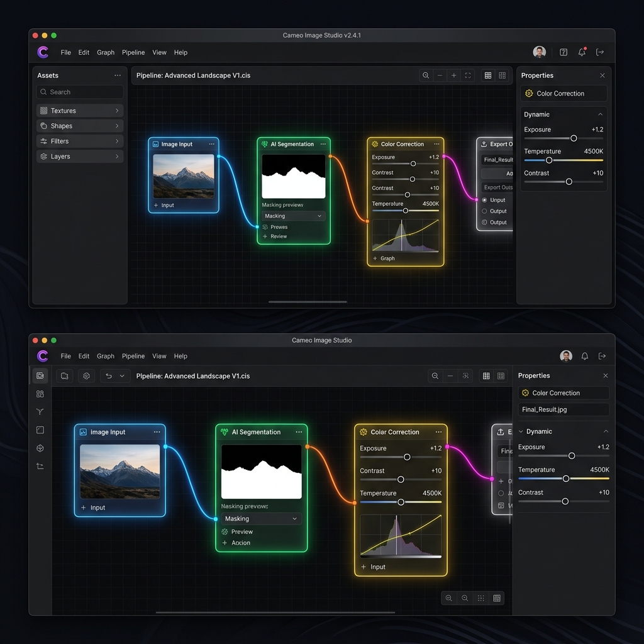Open the undo history dropdown arrow in bottom window
This screenshot has height=644, width=644.
coord(122,376)
